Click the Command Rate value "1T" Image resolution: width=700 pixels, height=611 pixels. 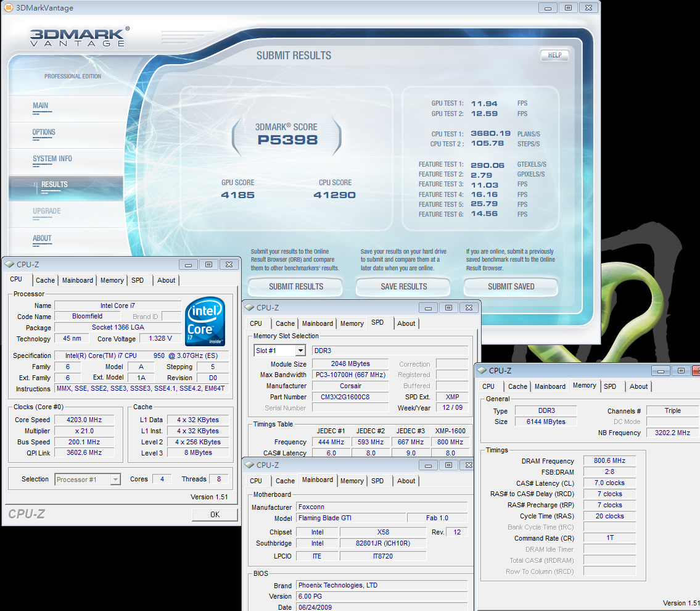pyautogui.click(x=609, y=538)
